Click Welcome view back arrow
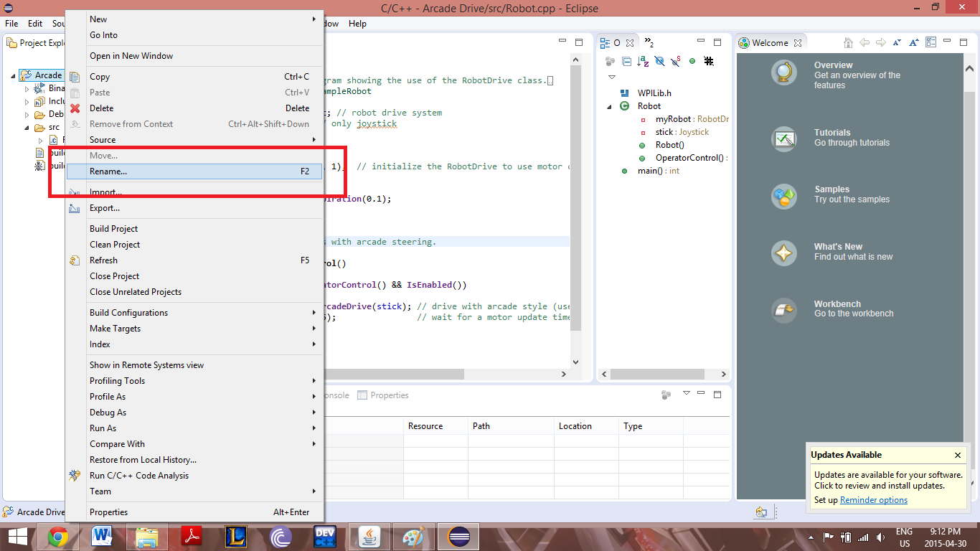Viewport: 980px width, 551px height. (x=864, y=43)
